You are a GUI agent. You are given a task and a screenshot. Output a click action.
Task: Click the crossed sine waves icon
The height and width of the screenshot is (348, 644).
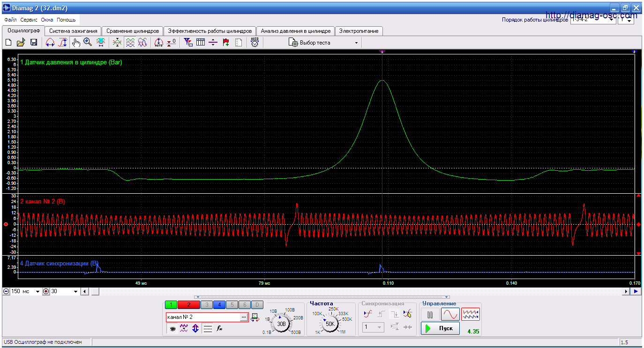pos(143,43)
